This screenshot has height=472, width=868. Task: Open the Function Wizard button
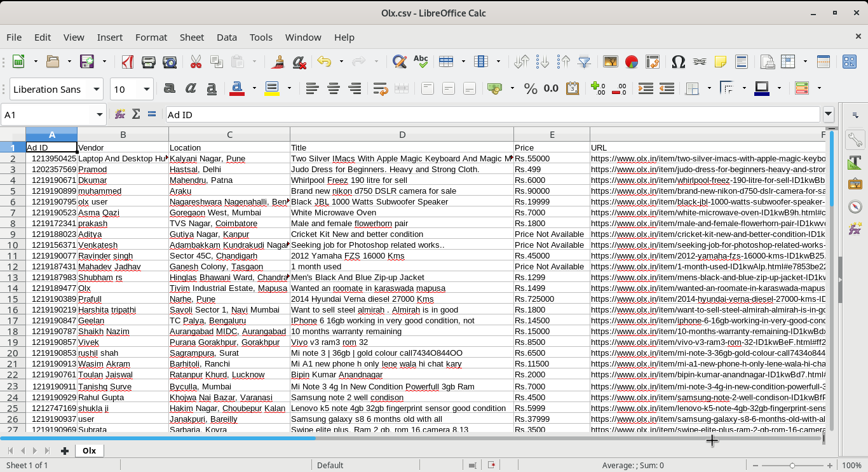click(x=119, y=114)
